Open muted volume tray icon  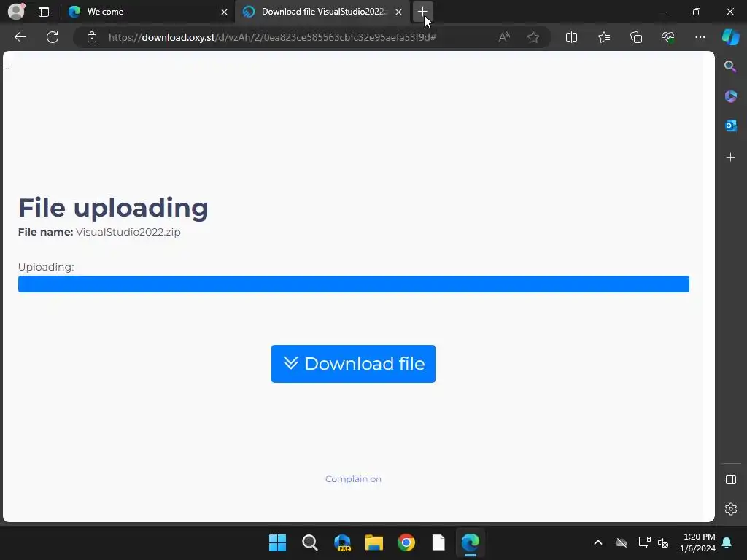(x=663, y=542)
